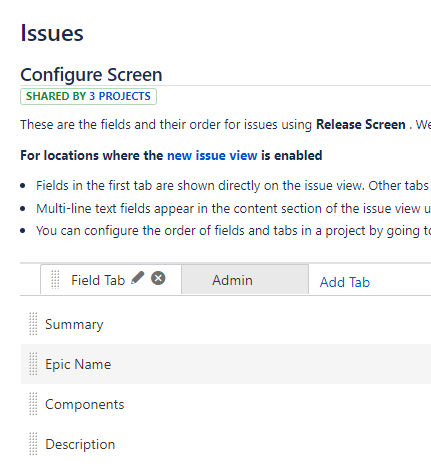This screenshot has width=431, height=466.
Task: Click the Add Tab link
Action: pos(345,282)
